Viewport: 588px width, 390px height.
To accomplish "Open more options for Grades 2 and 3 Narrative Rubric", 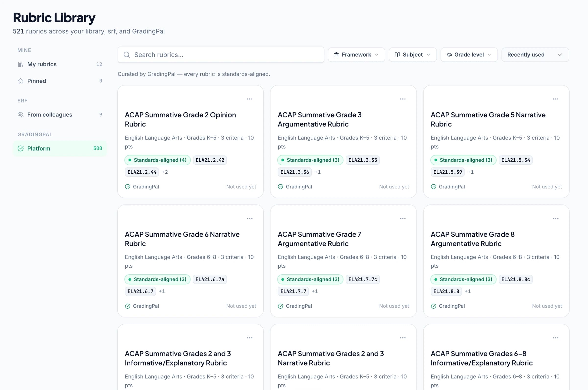I will click(403, 338).
